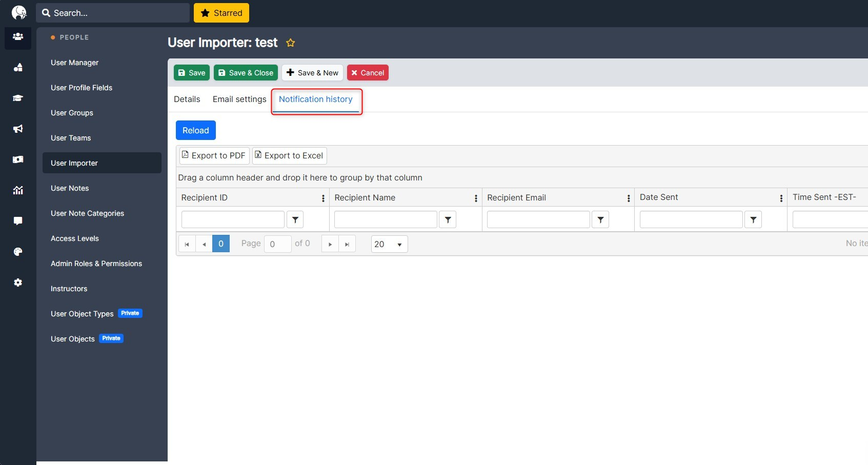Click the red Cancel button
Viewport: 868px width, 465px height.
pos(368,73)
